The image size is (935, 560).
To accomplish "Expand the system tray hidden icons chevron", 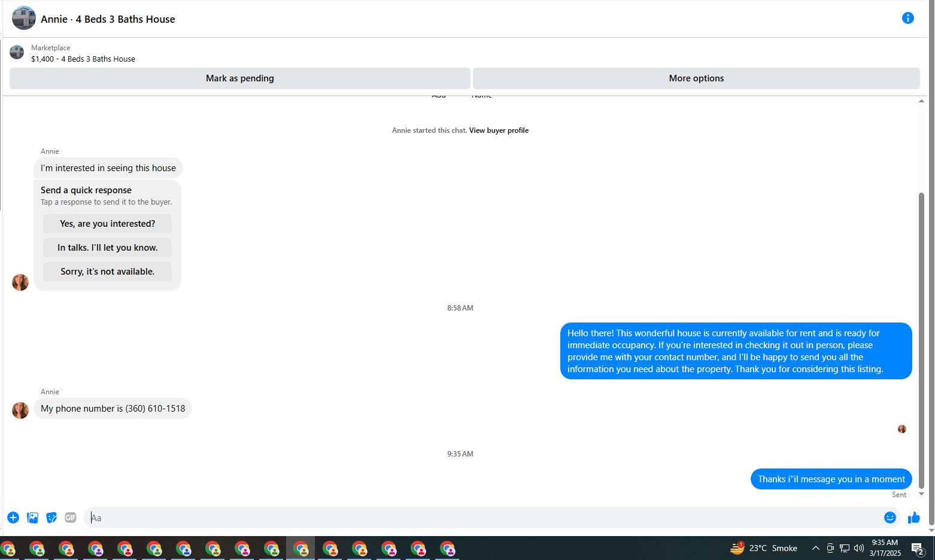I will [x=816, y=548].
